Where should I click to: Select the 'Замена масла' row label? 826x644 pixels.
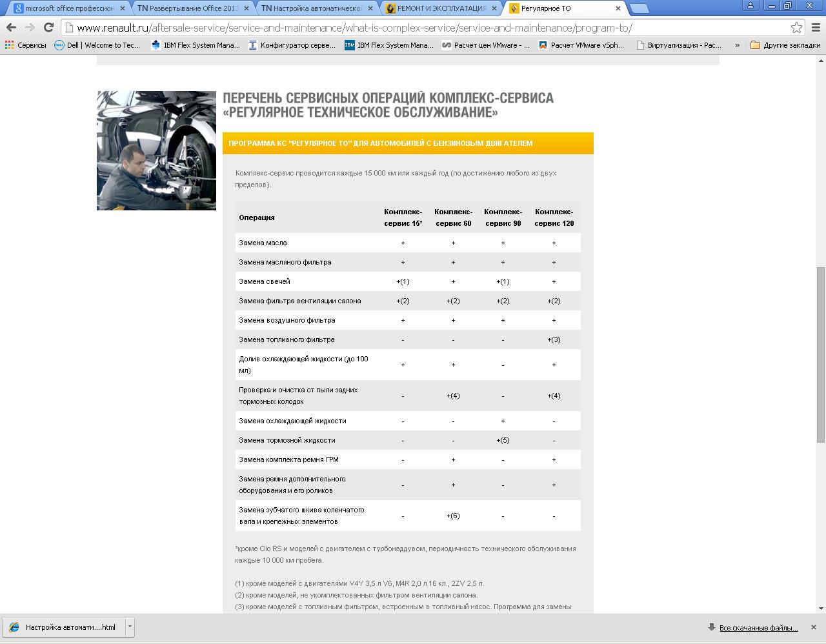tap(263, 243)
